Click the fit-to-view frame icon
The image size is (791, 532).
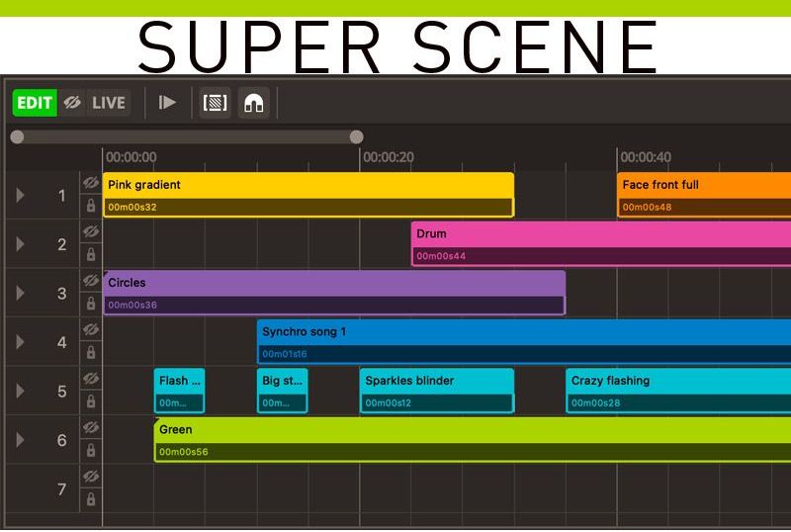coord(215,102)
